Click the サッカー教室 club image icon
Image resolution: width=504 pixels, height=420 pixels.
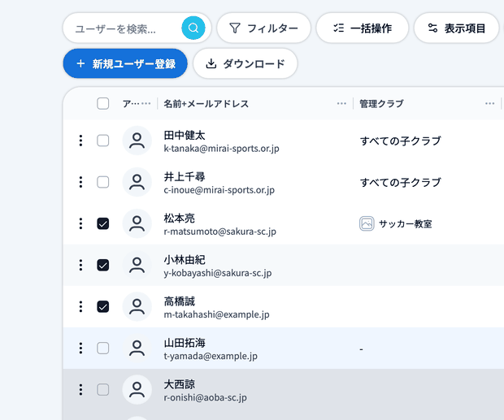(367, 223)
